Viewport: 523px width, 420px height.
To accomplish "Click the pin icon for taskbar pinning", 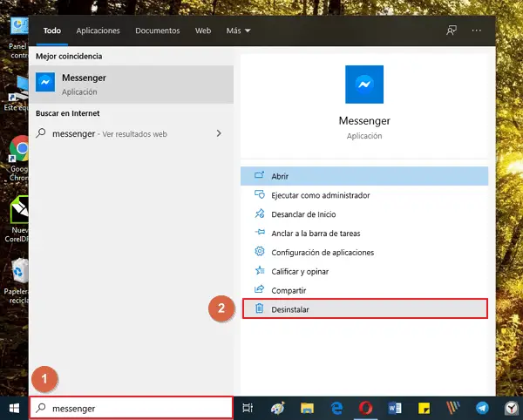I will coord(260,232).
